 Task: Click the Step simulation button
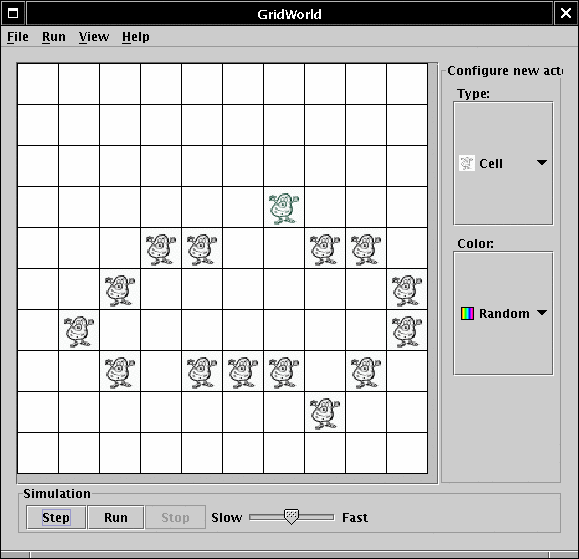(56, 517)
